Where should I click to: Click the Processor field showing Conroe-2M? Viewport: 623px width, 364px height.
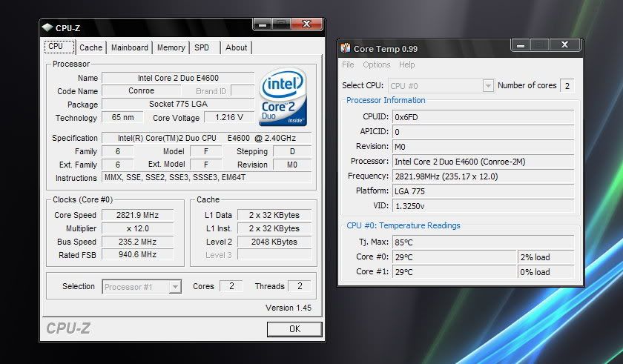tap(483, 162)
